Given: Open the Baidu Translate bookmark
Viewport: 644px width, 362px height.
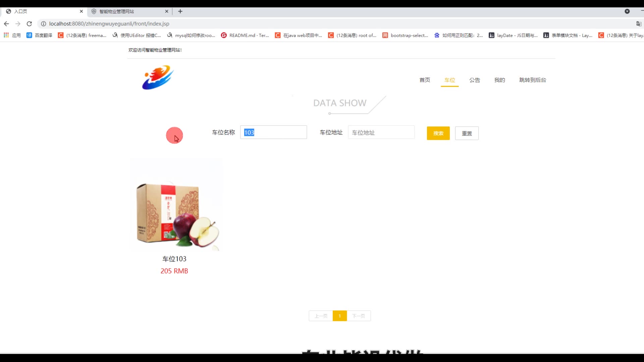Looking at the screenshot, I should coord(40,35).
